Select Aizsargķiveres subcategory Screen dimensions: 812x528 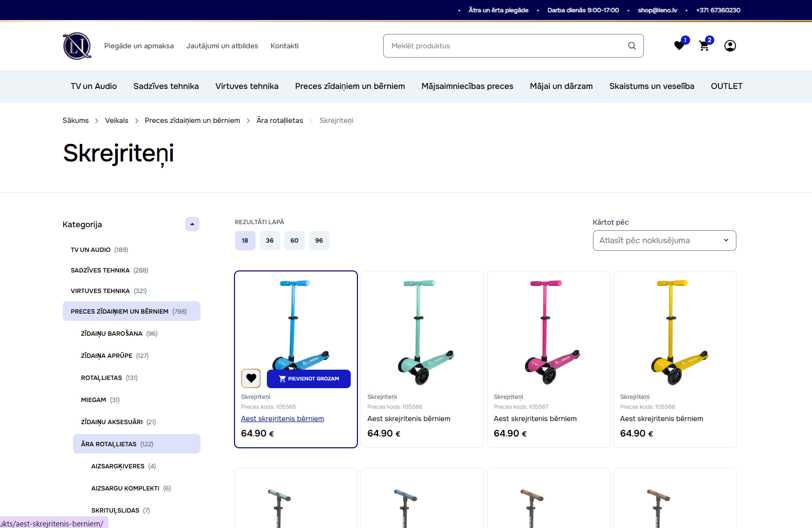tap(118, 466)
